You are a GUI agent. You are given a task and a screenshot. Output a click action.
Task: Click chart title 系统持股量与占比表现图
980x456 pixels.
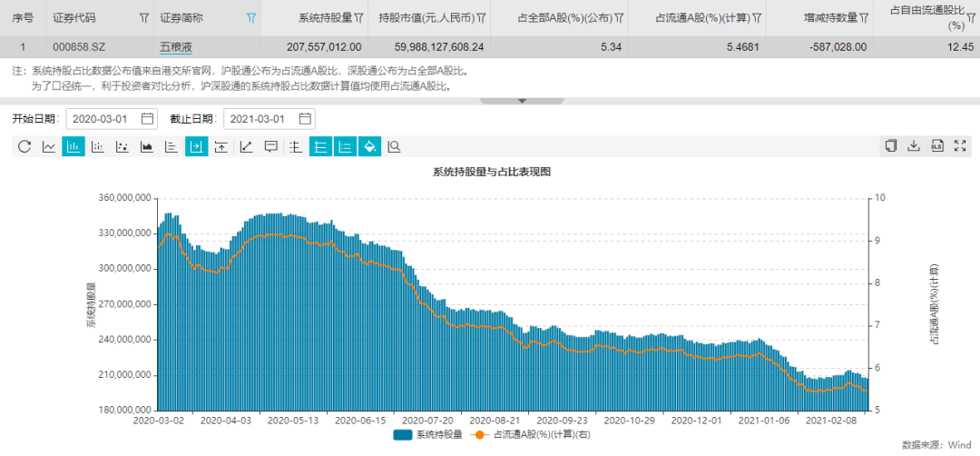point(491,172)
